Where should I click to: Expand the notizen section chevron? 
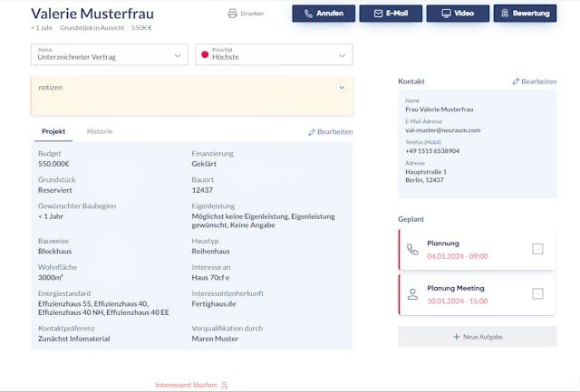click(x=342, y=88)
